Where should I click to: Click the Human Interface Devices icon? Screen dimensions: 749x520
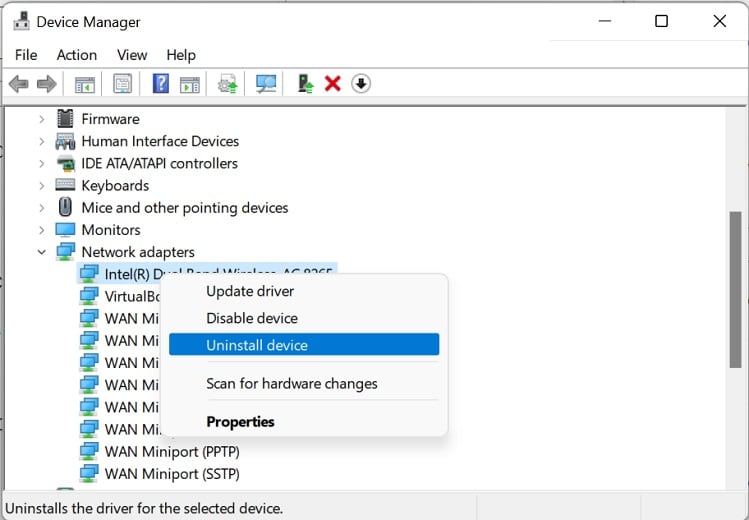pyautogui.click(x=65, y=141)
